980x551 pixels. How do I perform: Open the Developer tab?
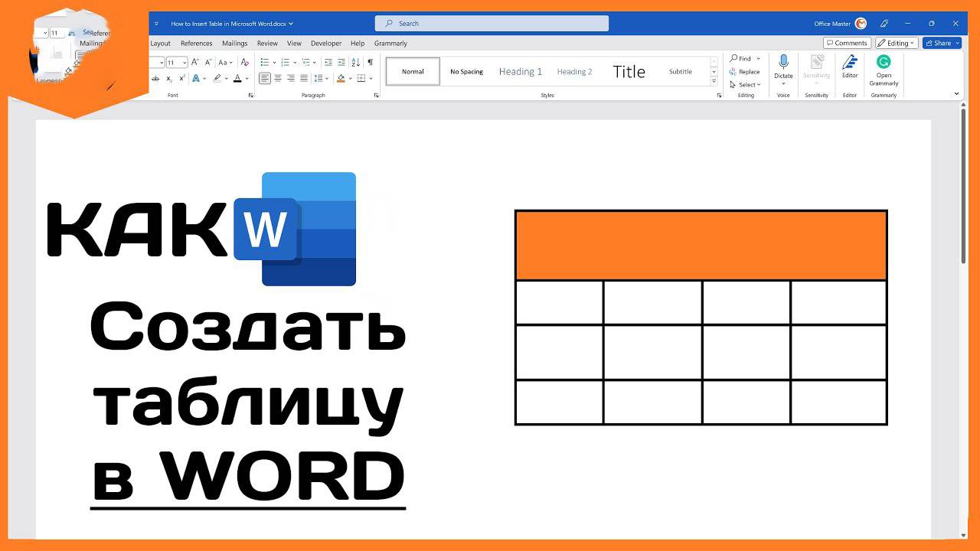pyautogui.click(x=326, y=44)
